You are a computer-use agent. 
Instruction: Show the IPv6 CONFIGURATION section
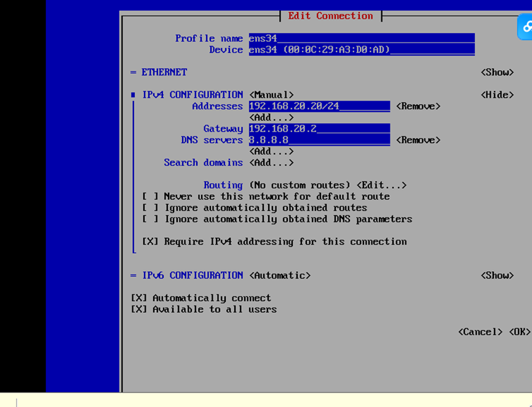pyautogui.click(x=497, y=275)
